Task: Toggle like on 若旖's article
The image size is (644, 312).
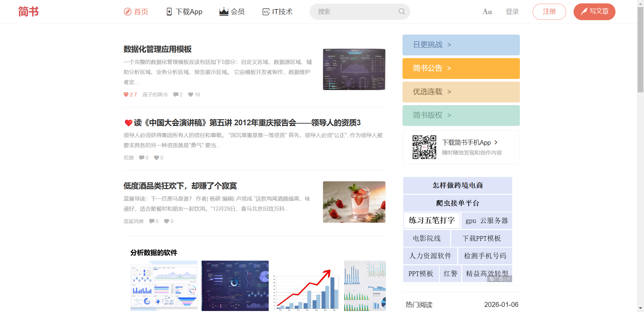Action: [x=156, y=158]
